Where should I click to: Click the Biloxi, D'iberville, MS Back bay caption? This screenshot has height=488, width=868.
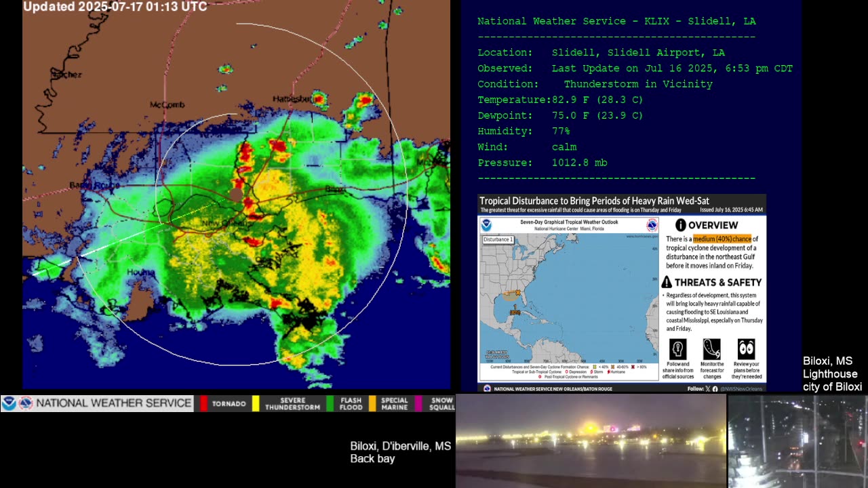coord(400,452)
